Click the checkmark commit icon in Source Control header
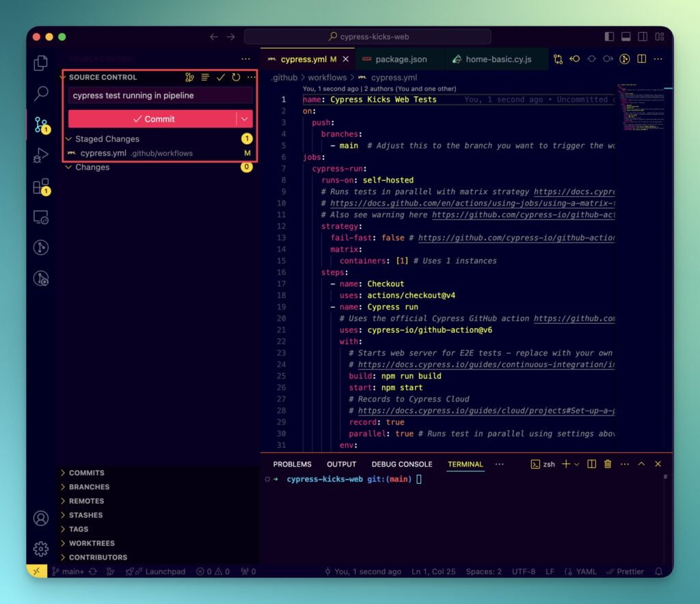Screen dimensions: 700x604 221,77
